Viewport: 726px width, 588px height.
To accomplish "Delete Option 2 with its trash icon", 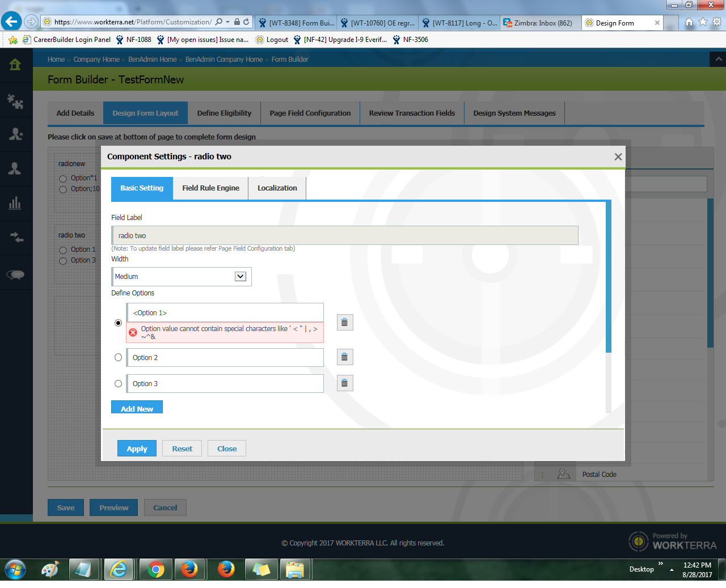I will 344,357.
